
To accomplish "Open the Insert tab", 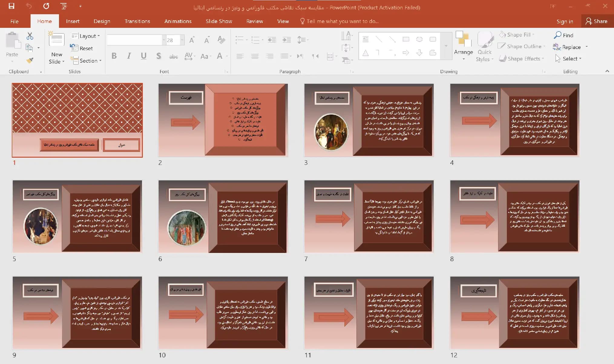I will pos(73,21).
